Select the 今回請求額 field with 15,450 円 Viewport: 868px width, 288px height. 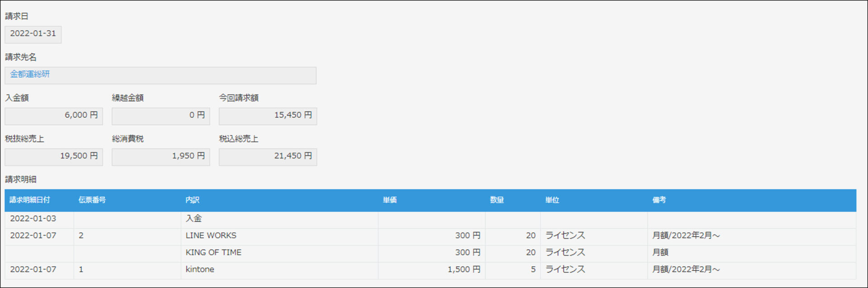click(x=268, y=116)
